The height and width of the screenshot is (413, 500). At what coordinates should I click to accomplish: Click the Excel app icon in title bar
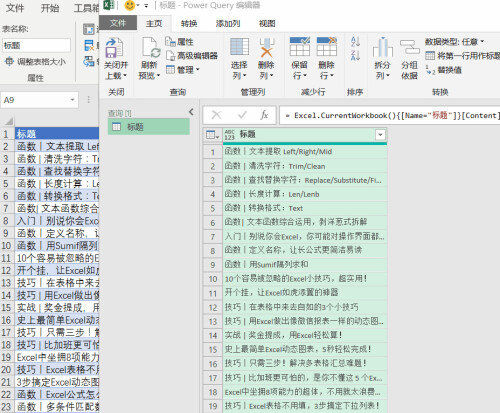click(x=109, y=5)
